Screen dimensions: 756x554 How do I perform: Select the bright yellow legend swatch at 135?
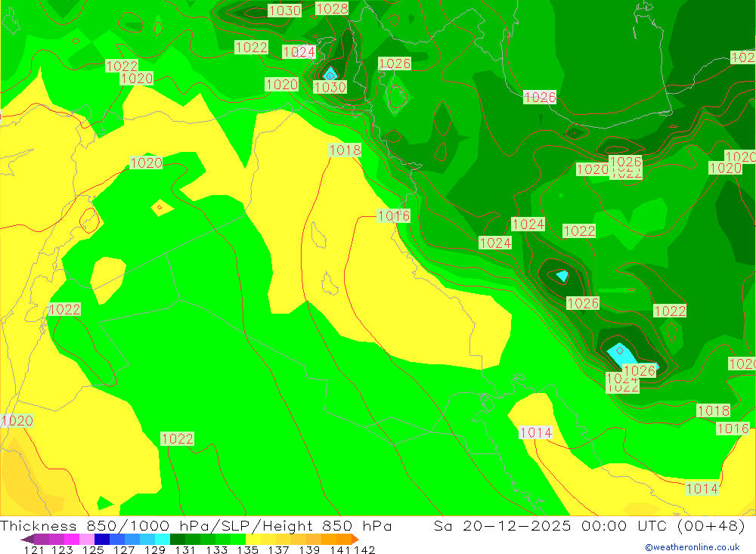pyautogui.click(x=253, y=539)
